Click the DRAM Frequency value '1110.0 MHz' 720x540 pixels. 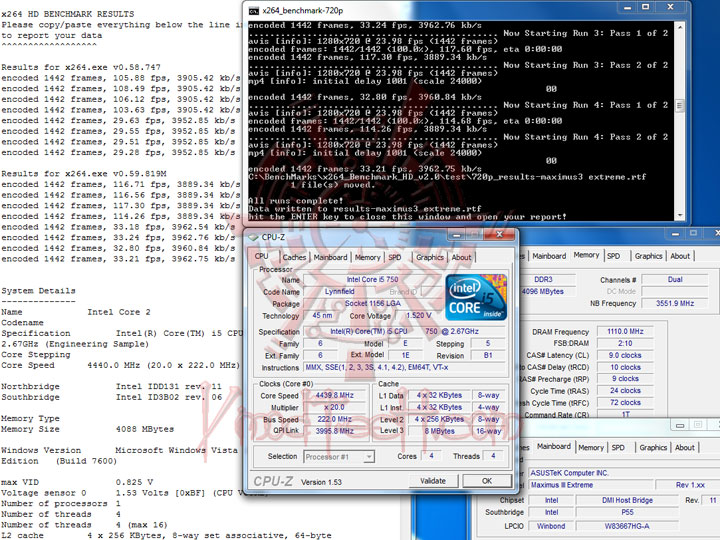coord(625,332)
